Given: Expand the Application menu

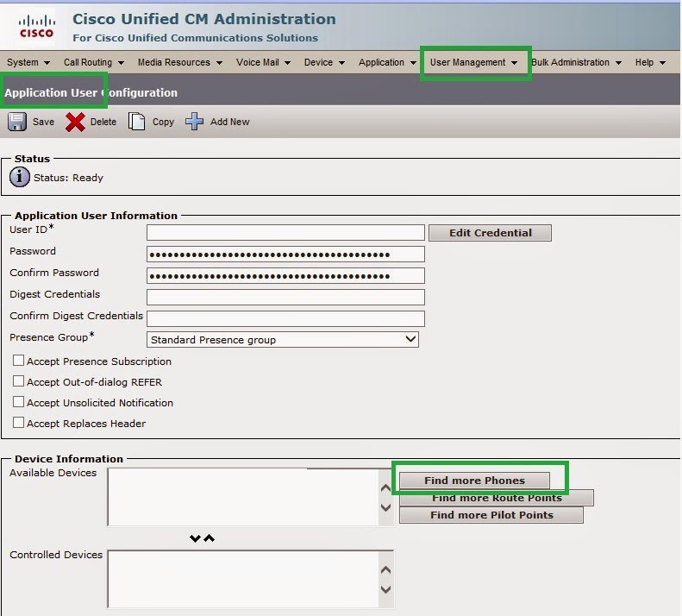Looking at the screenshot, I should pos(387,62).
